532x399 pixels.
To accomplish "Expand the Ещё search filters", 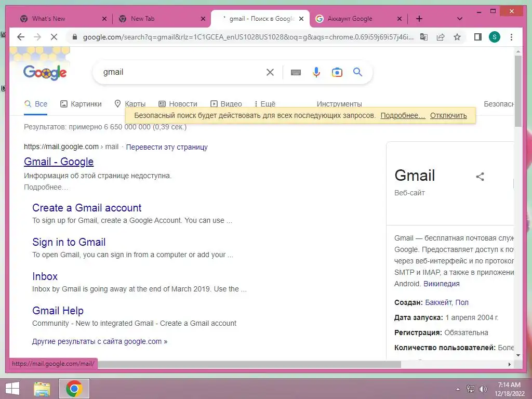I will pos(265,104).
